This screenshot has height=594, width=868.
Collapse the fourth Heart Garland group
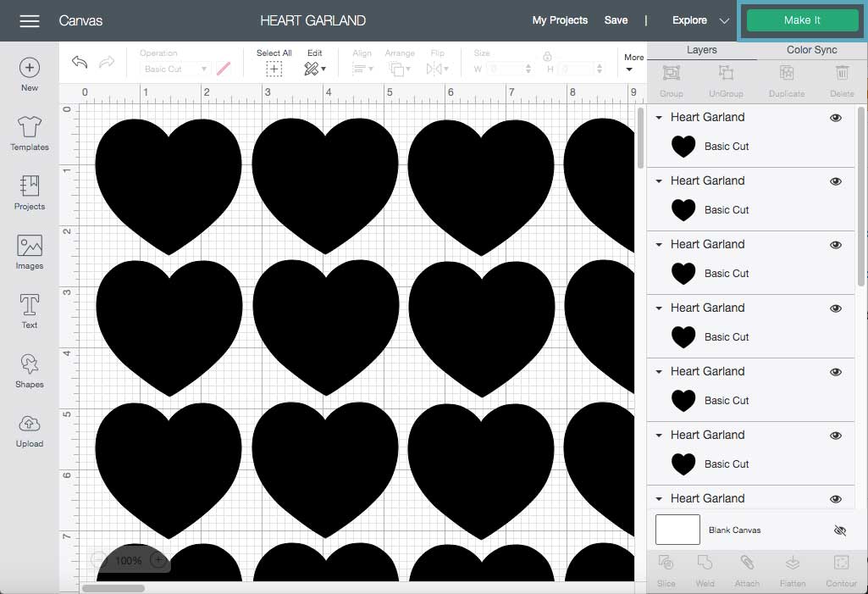coord(659,308)
